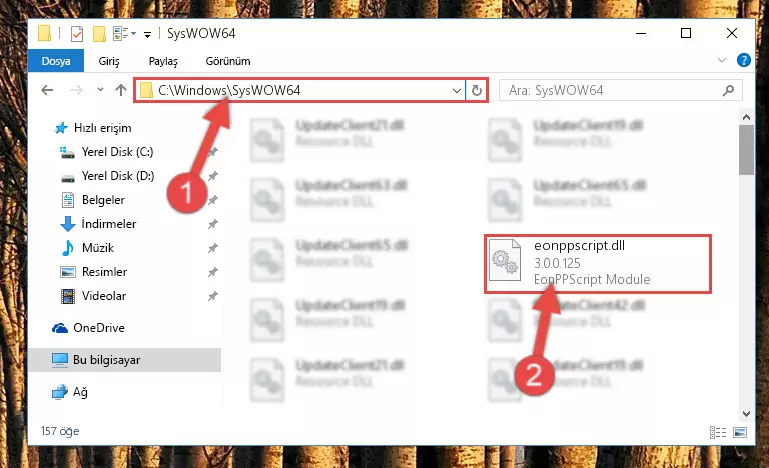Toggle pin for İndirmeler folder
The height and width of the screenshot is (468, 769).
coord(212,224)
